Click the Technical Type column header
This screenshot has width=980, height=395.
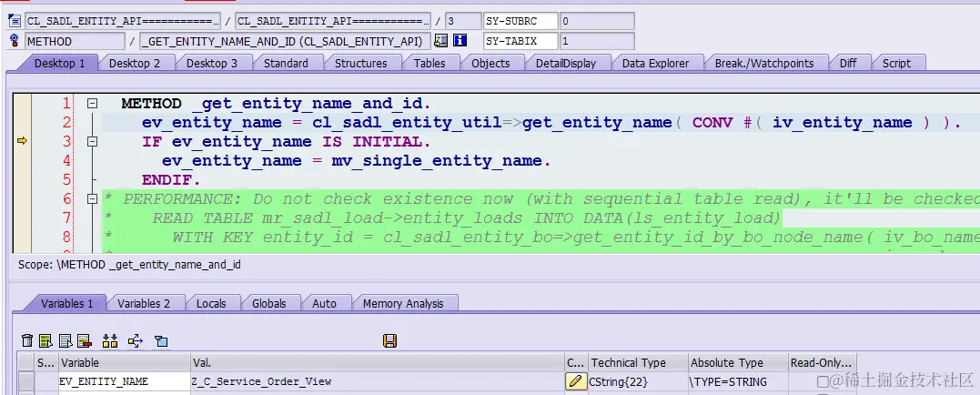click(638, 362)
